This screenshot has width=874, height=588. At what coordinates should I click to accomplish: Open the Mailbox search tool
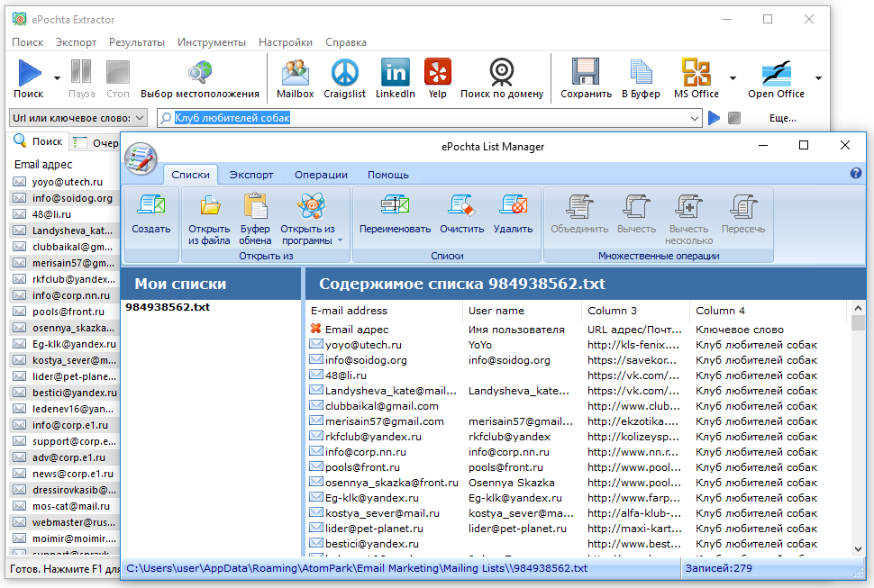296,72
